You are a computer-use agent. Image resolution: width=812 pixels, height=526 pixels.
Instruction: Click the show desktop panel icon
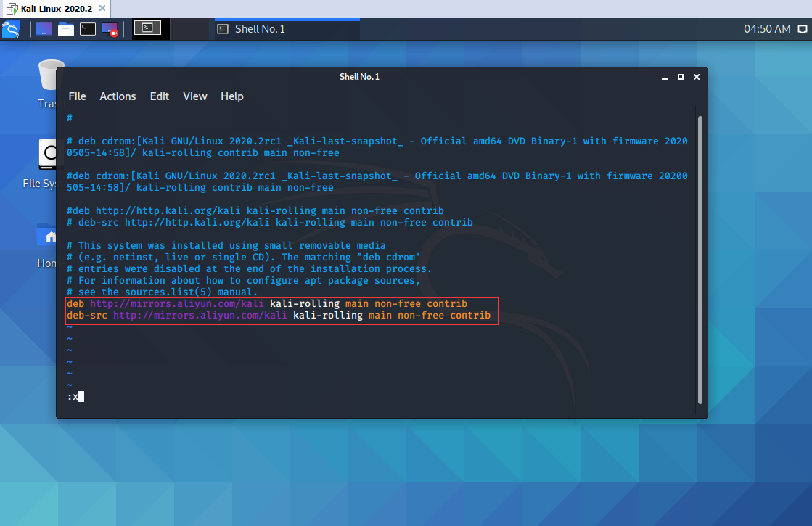click(44, 29)
